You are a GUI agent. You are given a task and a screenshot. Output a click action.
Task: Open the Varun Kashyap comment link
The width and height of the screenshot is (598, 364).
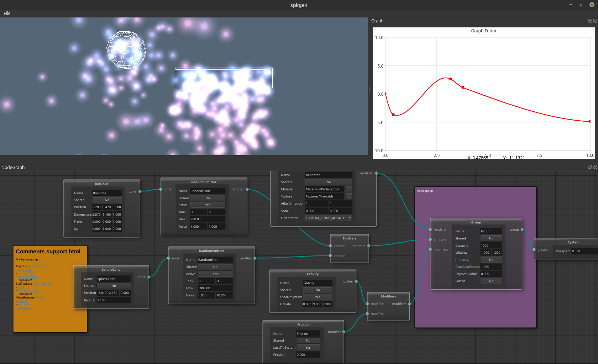28,291
